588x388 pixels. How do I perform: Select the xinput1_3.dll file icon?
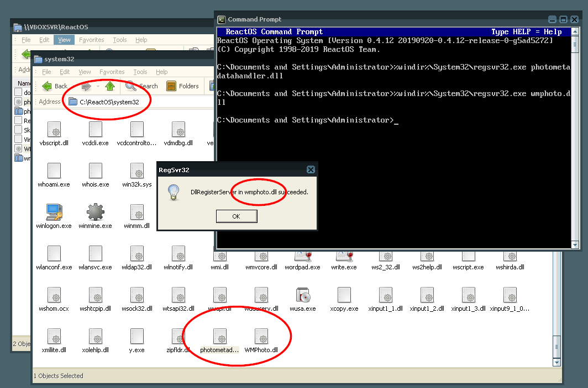(x=469, y=295)
